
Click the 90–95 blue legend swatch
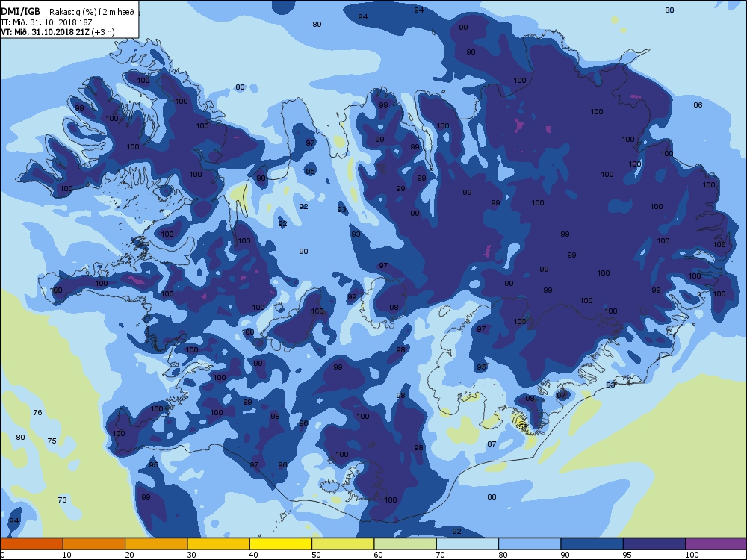592,544
